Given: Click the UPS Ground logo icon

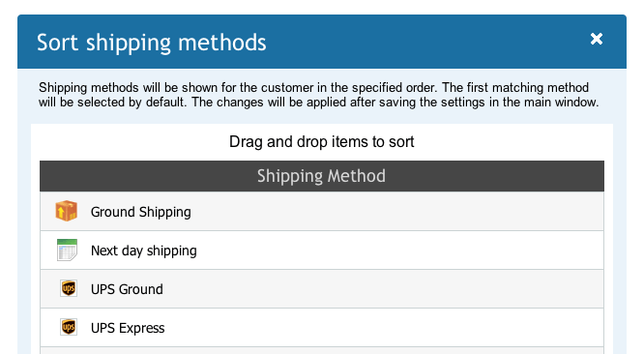Looking at the screenshot, I should (x=69, y=288).
